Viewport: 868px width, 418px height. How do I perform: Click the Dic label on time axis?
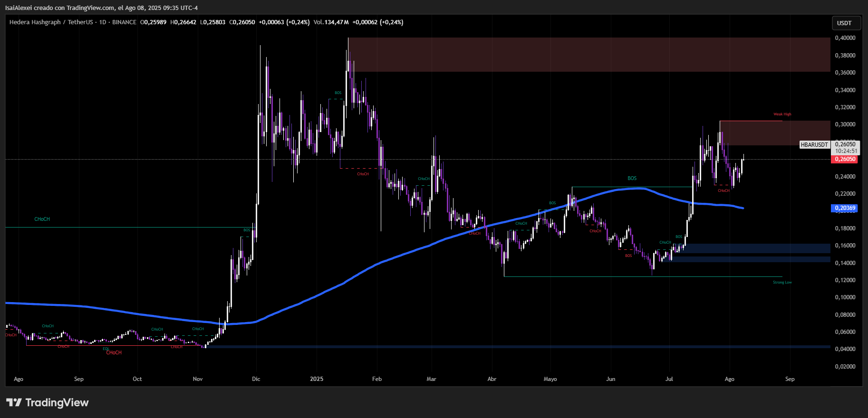(256, 379)
